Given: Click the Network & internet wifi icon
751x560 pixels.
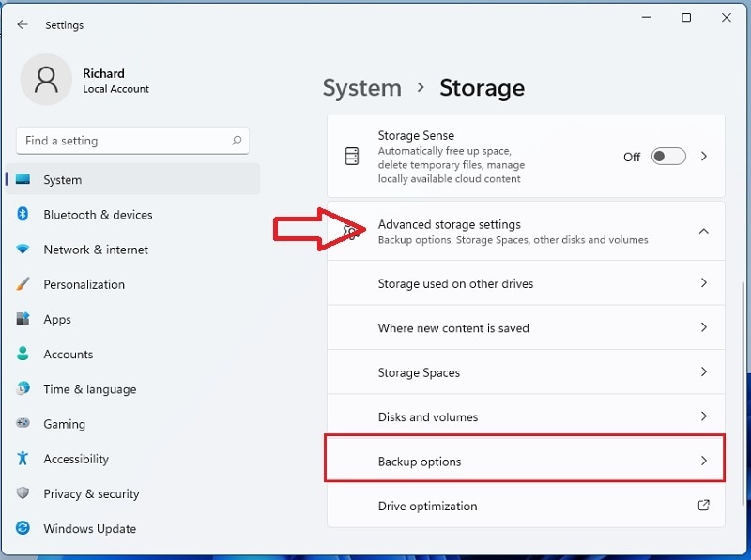Looking at the screenshot, I should (23, 250).
